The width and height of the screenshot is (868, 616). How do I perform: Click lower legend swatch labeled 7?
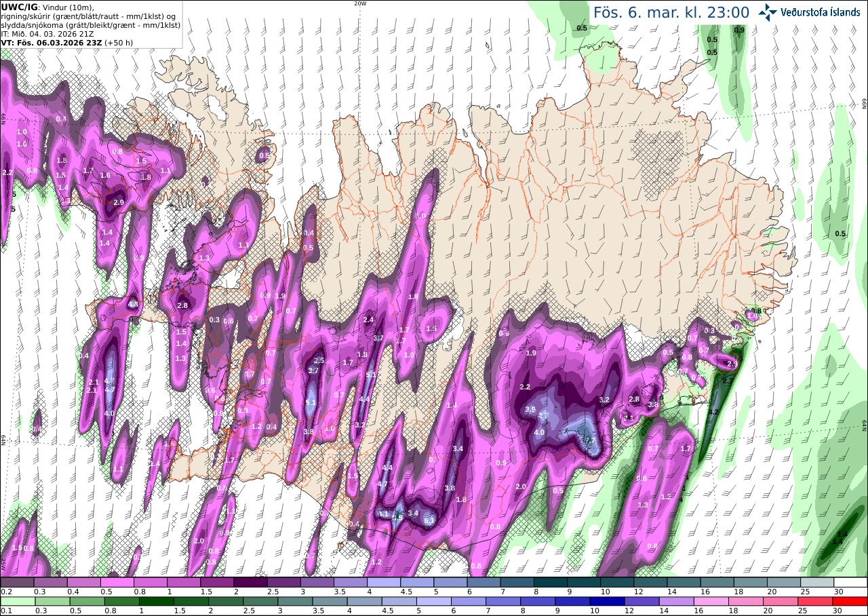[x=503, y=601]
